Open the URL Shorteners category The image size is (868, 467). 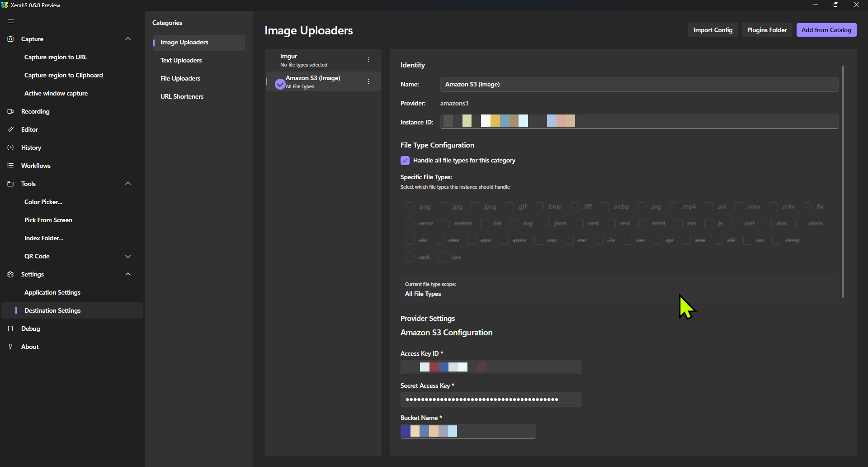coord(182,96)
